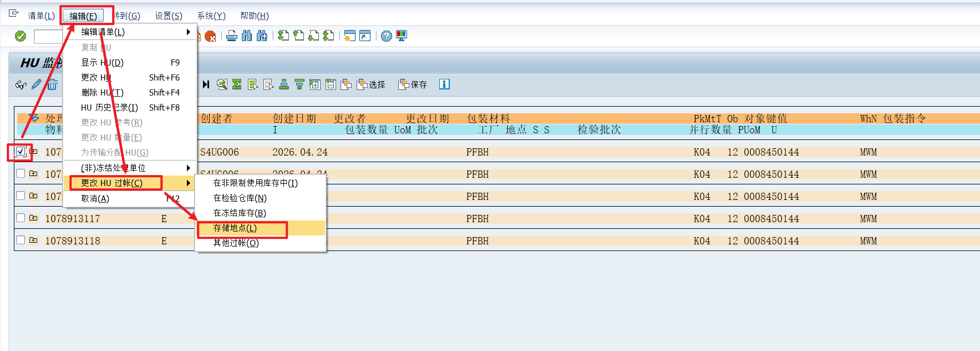Choose HU 历史记录(I) menu entry
Screen dimensions: 980x351
pyautogui.click(x=130, y=108)
